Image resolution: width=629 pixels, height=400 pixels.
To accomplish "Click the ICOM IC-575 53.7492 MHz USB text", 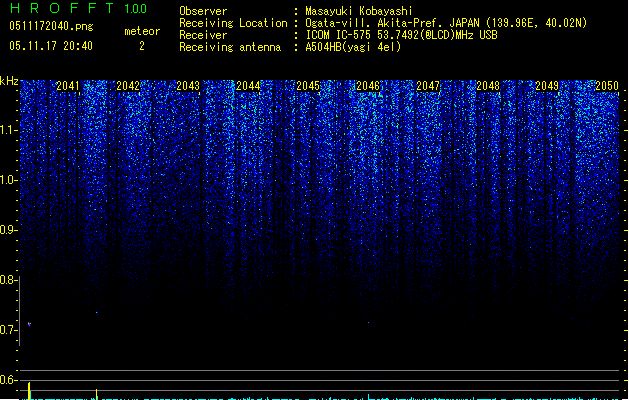I will pos(402,35).
